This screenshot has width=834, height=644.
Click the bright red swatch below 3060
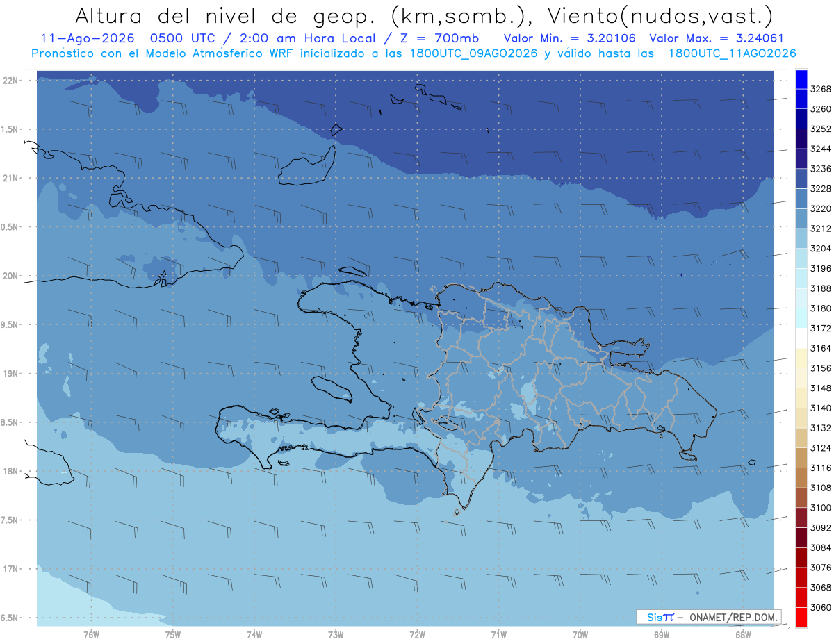point(801,617)
